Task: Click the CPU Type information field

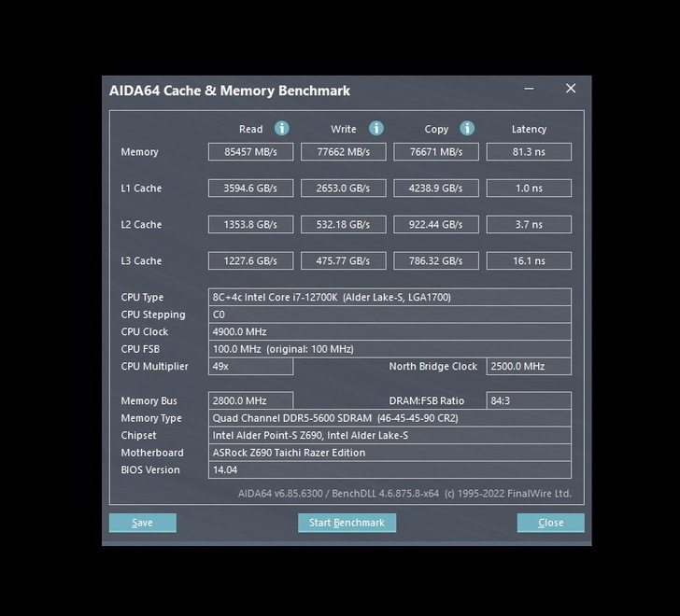Action: [x=390, y=297]
